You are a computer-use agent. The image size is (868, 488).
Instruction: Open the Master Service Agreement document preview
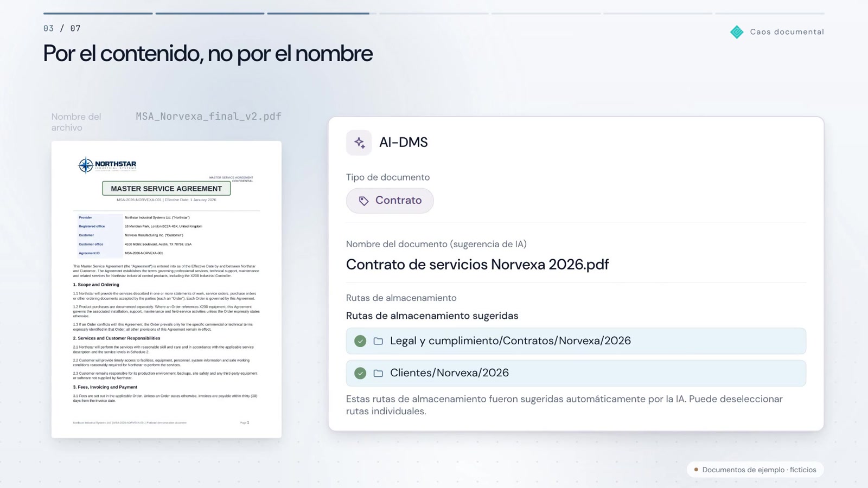point(167,290)
